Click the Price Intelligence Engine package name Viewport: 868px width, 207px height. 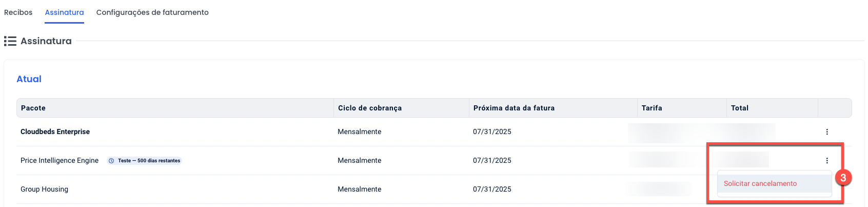click(60, 161)
